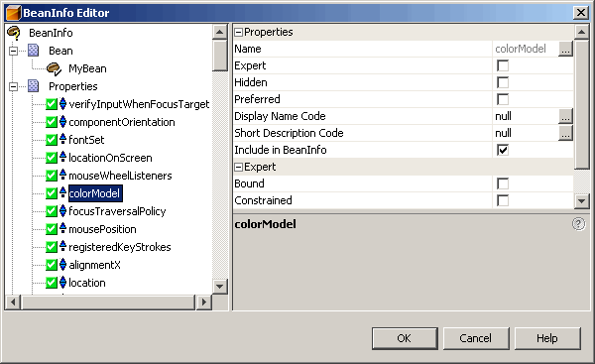Open Short Description Code ellipsis editor
This screenshot has width=595, height=364.
pos(565,133)
